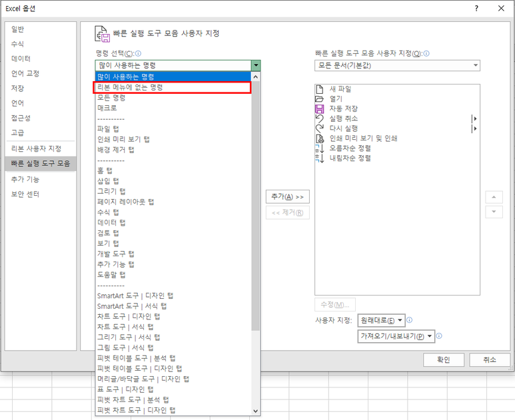Click the 자동 저장 save icon
The height and width of the screenshot is (420, 515).
[x=319, y=108]
